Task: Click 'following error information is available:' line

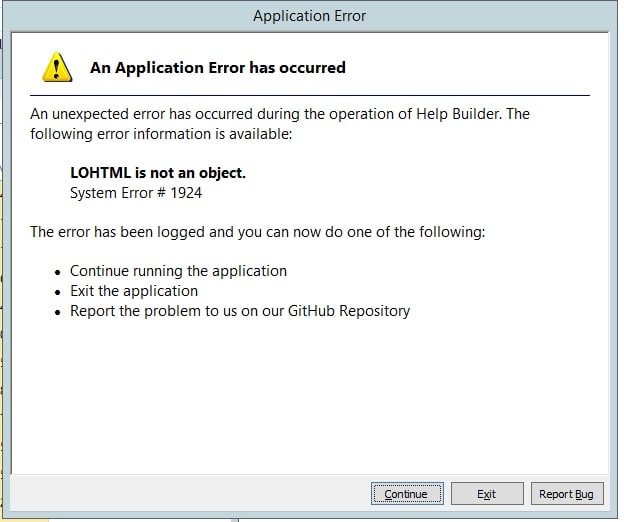Action: 161,134
